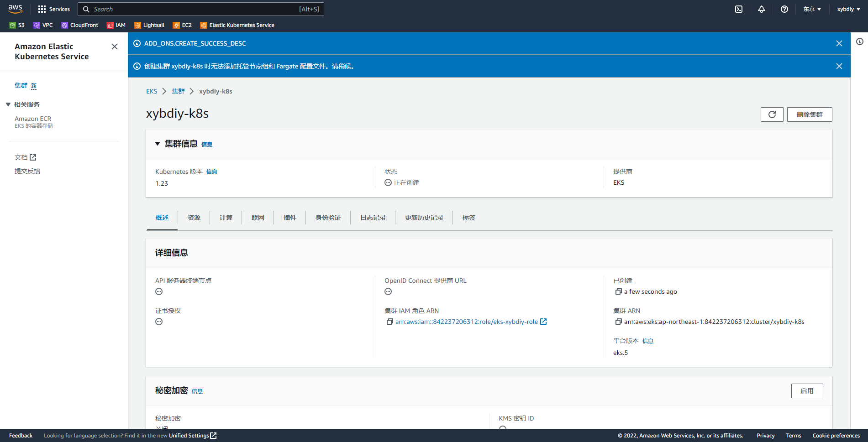868x442 pixels.
Task: Select the 正在创建 status text
Action: [x=406, y=182]
